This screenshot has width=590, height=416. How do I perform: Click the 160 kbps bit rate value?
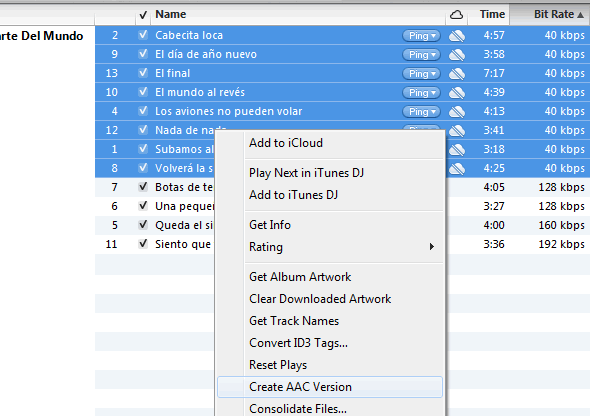[x=561, y=225]
